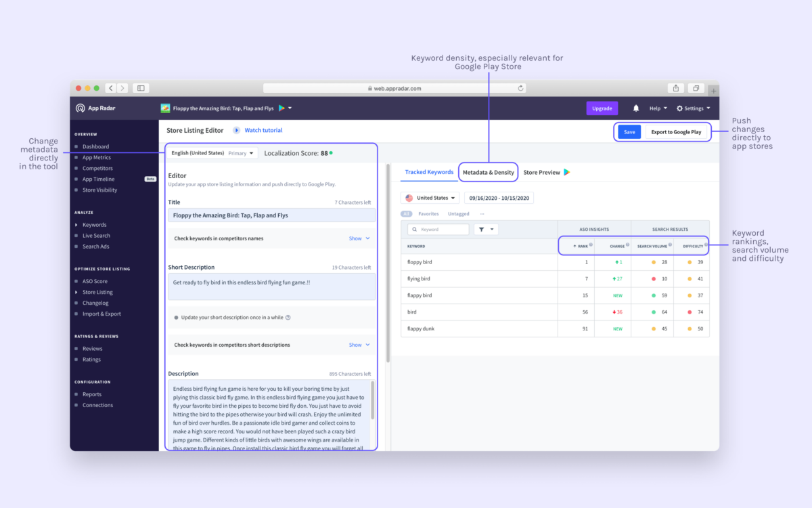Viewport: 812px width, 508px height.
Task: Click the notification bell icon
Action: pos(635,108)
